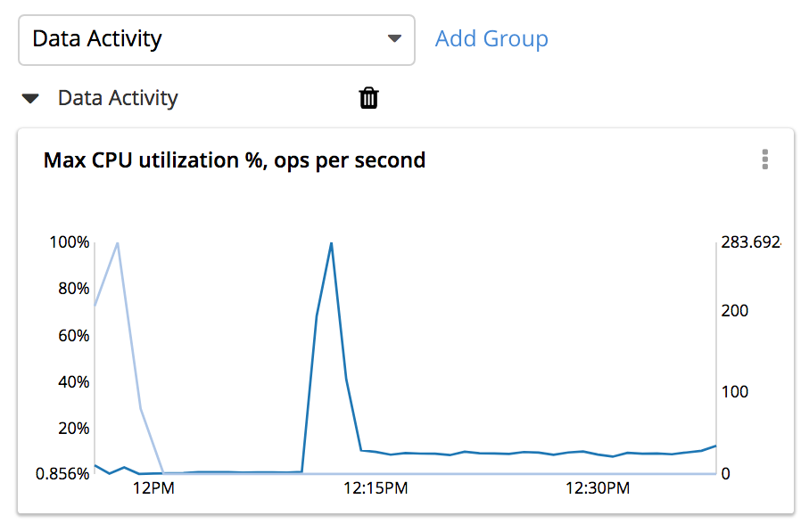Click the 12:30PM time axis label
This screenshot has width=809, height=532.
click(597, 488)
